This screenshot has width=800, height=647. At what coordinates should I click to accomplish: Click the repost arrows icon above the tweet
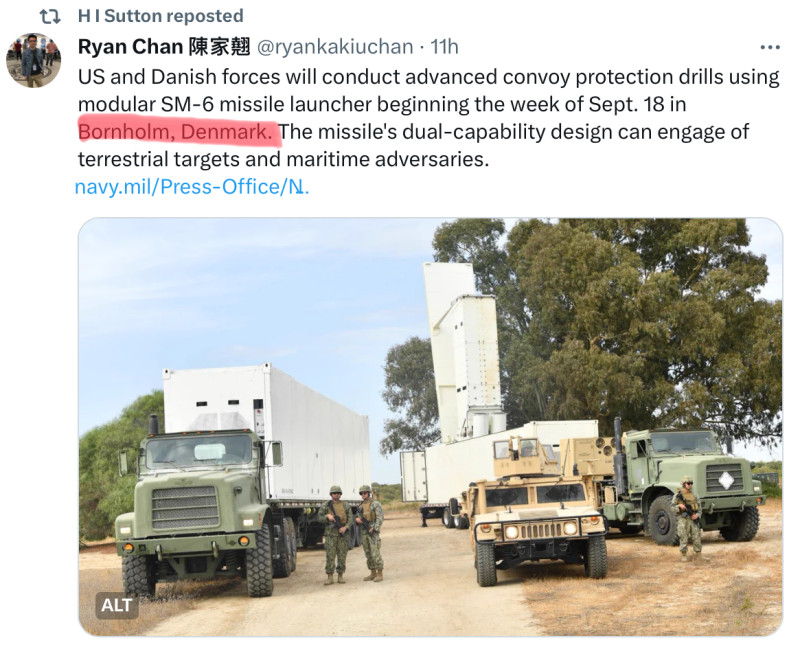50,16
